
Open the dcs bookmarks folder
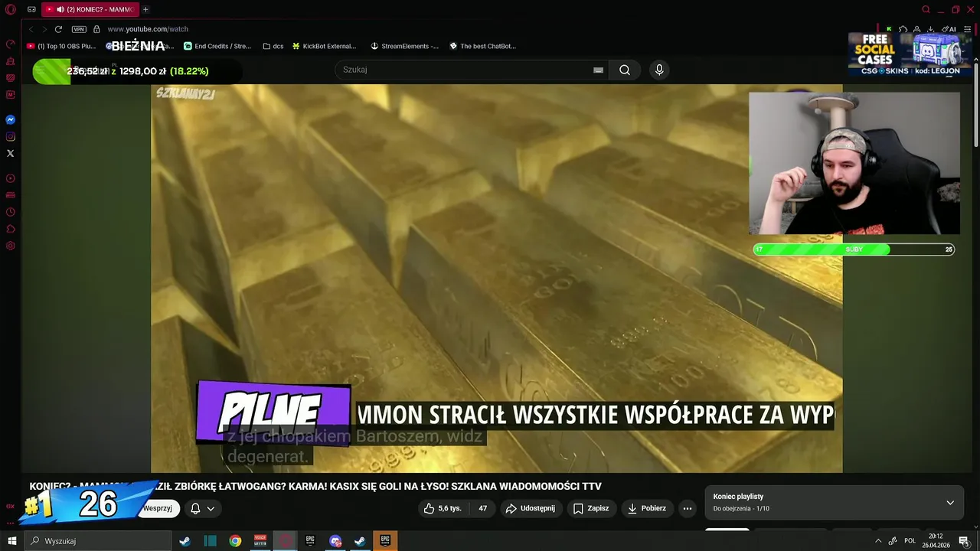click(x=273, y=46)
